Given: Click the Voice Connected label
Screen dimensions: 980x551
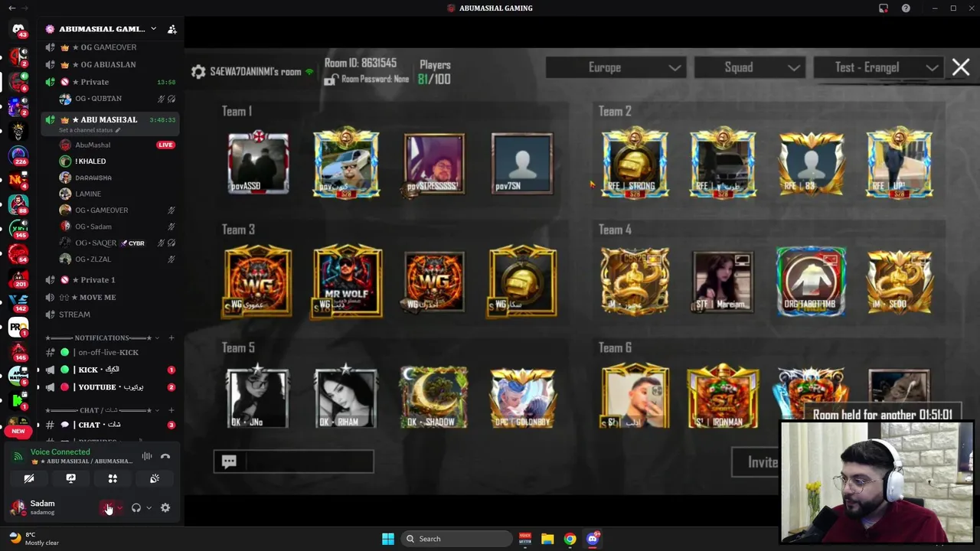Looking at the screenshot, I should [60, 452].
